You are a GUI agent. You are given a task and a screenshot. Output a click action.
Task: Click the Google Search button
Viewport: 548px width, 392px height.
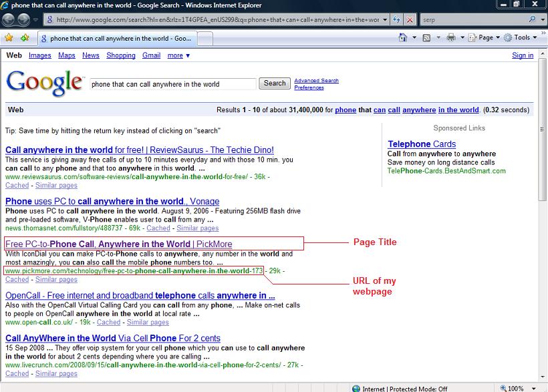click(x=275, y=83)
